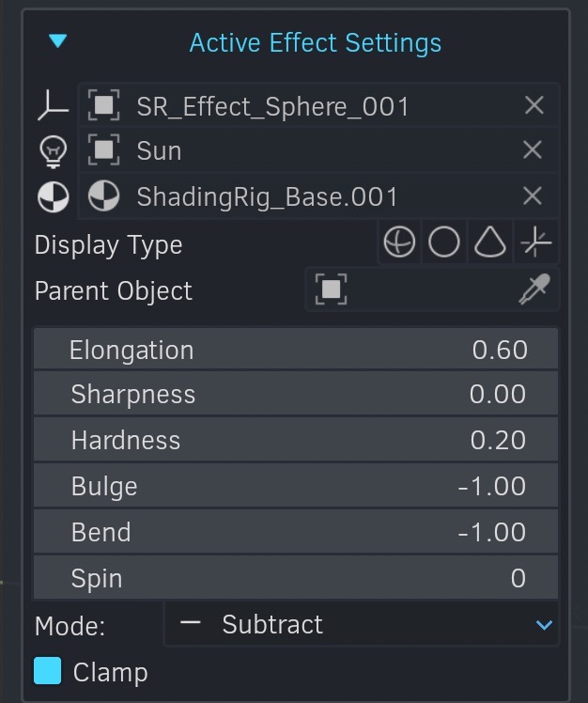Toggle the Clamp checkbox
Image resolution: width=588 pixels, height=703 pixels.
click(48, 671)
